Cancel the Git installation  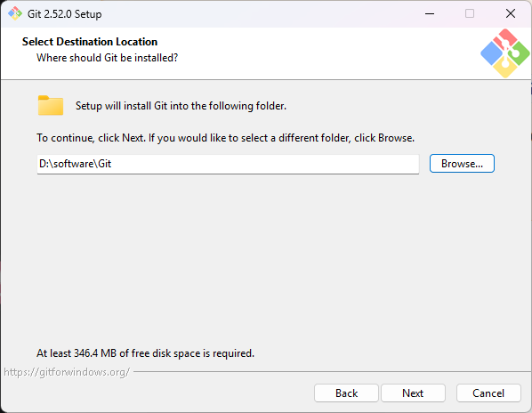[x=488, y=393]
